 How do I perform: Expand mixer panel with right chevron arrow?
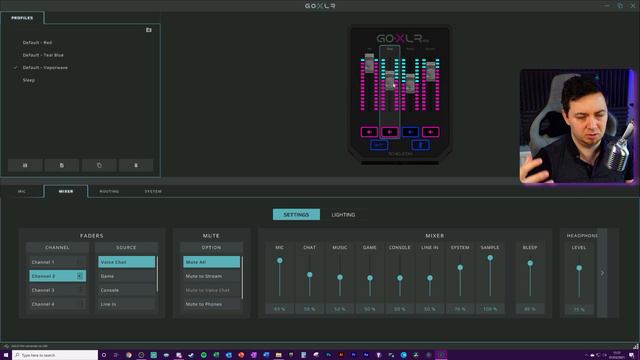click(x=602, y=273)
